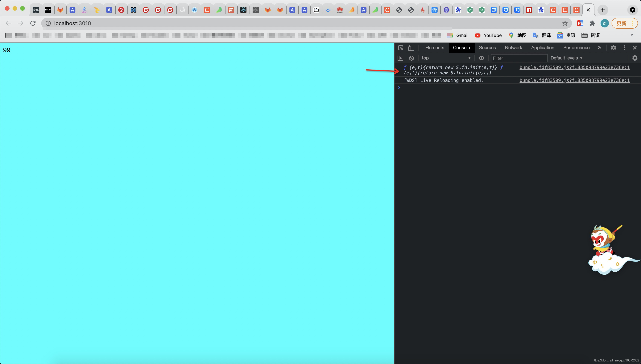Select the logged function S.fn.init text
This screenshot has width=641, height=364.
tap(453, 70)
